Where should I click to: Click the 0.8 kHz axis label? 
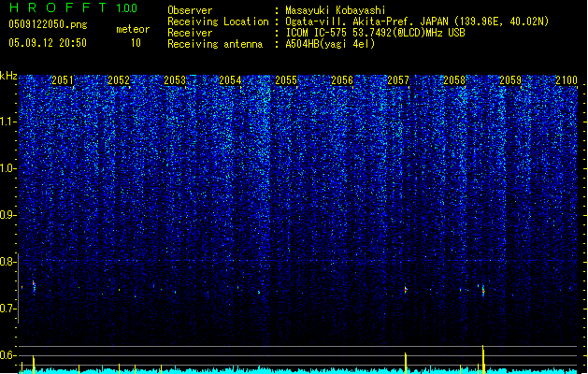click(7, 262)
